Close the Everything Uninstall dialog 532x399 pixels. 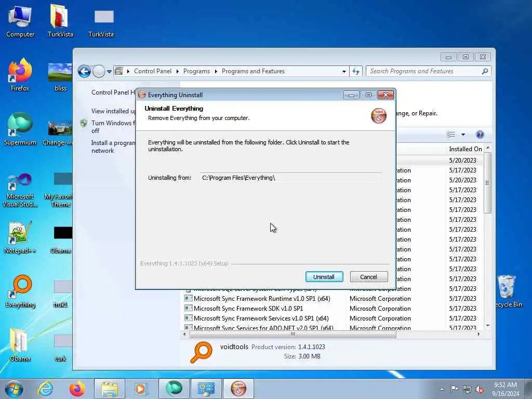(386, 95)
